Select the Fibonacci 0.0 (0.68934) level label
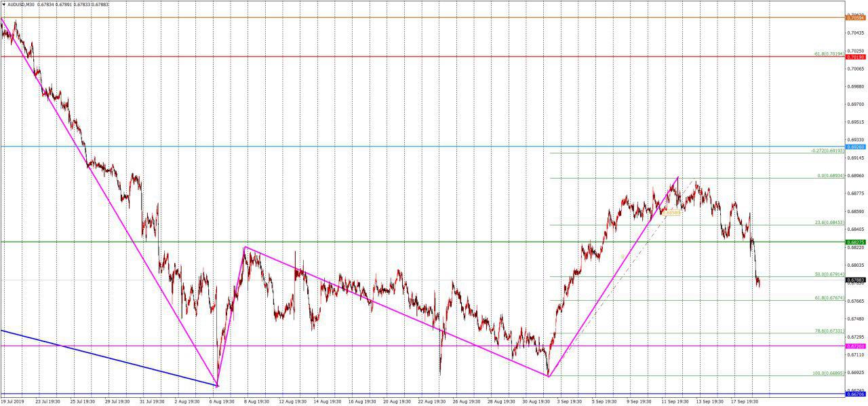868x406 pixels. click(830, 175)
